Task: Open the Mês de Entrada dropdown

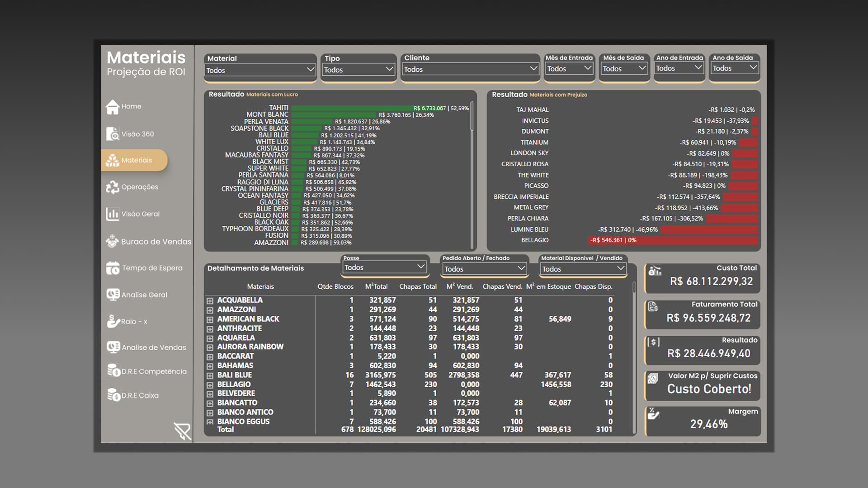Action: (x=569, y=69)
